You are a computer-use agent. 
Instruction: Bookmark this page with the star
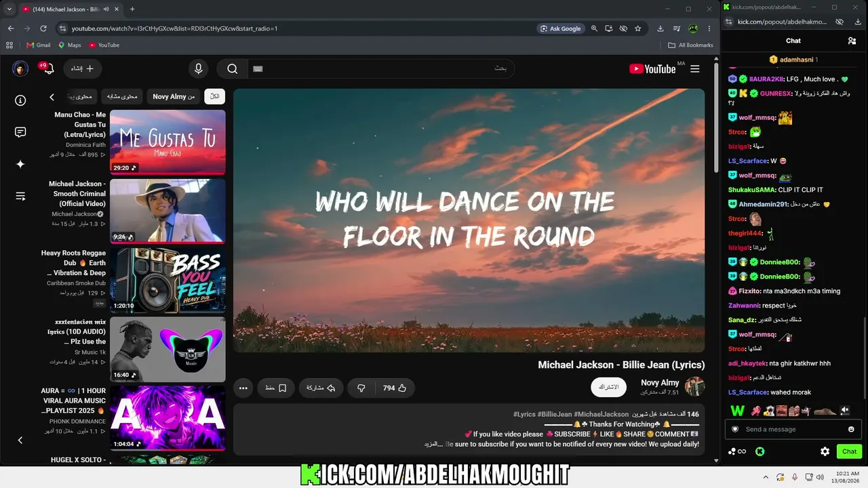(x=638, y=28)
